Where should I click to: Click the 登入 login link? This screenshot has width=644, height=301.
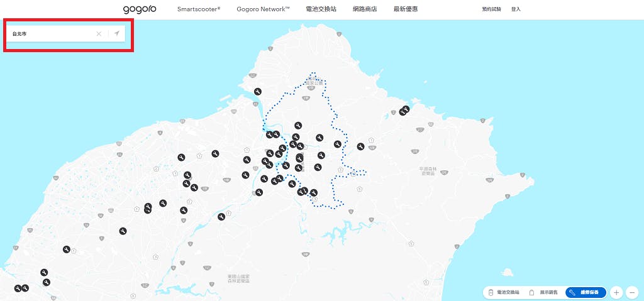pos(516,9)
